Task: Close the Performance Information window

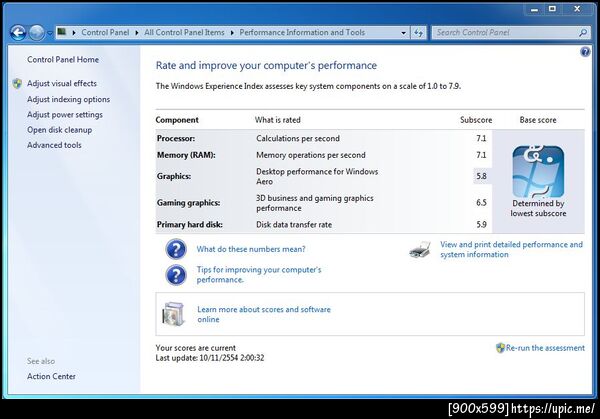Action: [577, 9]
